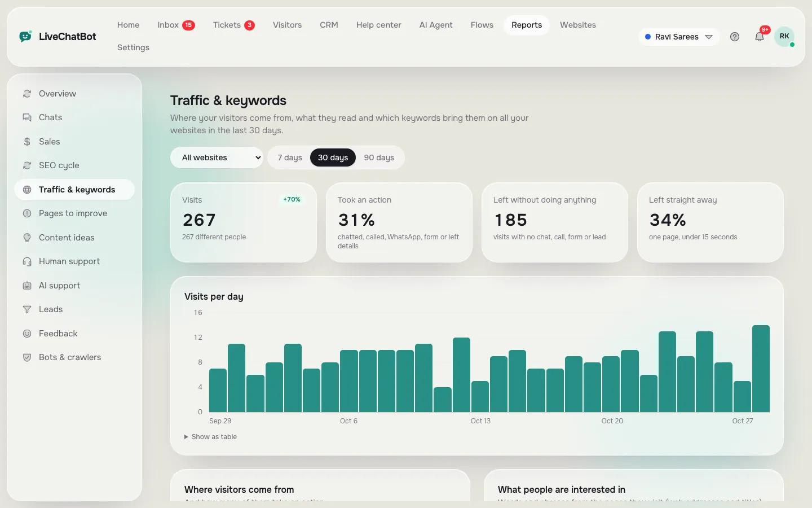Select the Reports tab
The height and width of the screenshot is (508, 812).
click(527, 25)
